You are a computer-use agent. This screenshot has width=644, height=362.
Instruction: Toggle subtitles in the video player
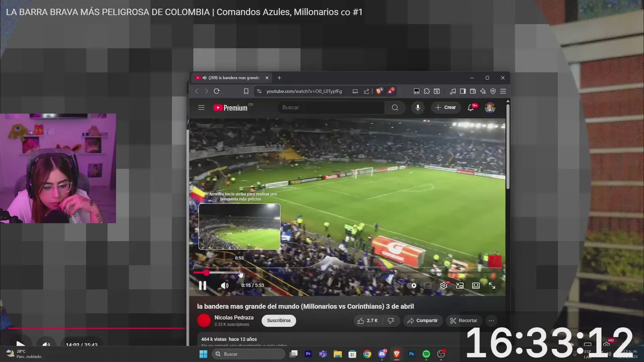click(428, 286)
